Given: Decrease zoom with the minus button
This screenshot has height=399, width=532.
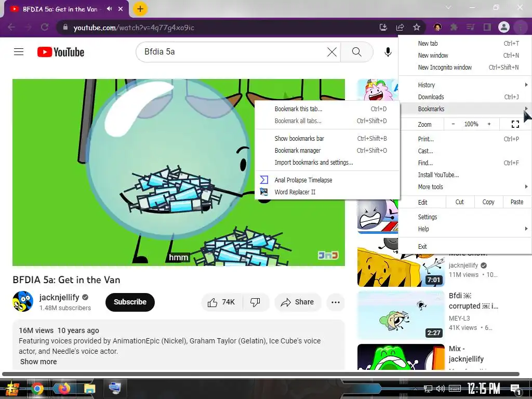Looking at the screenshot, I should click(453, 124).
